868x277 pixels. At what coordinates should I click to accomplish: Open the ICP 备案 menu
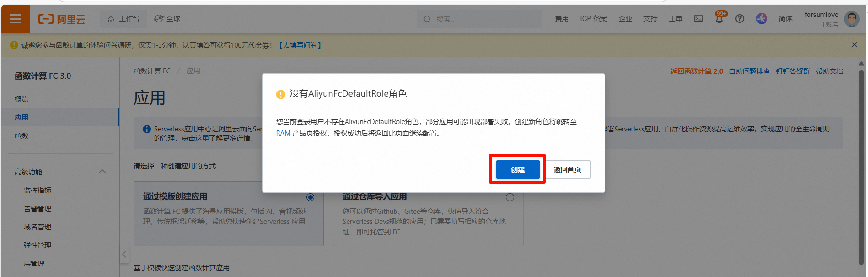click(594, 19)
